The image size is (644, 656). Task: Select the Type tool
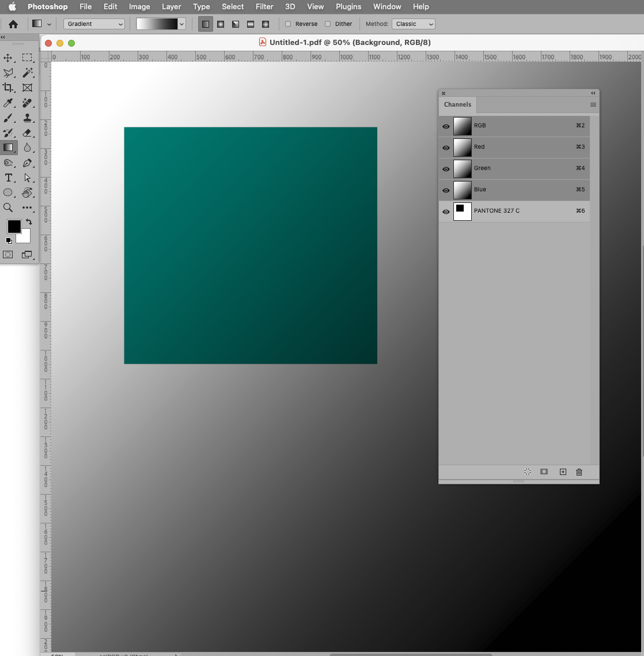pos(7,178)
